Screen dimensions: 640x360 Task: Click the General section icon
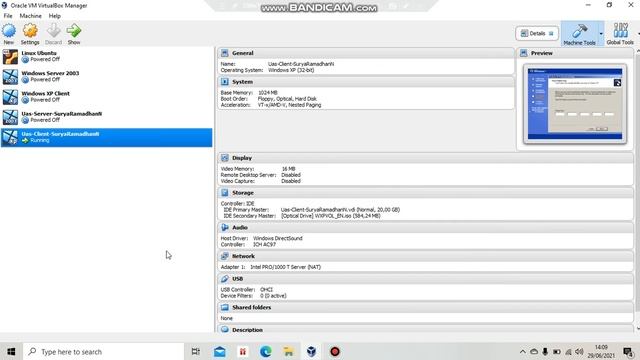pyautogui.click(x=224, y=53)
